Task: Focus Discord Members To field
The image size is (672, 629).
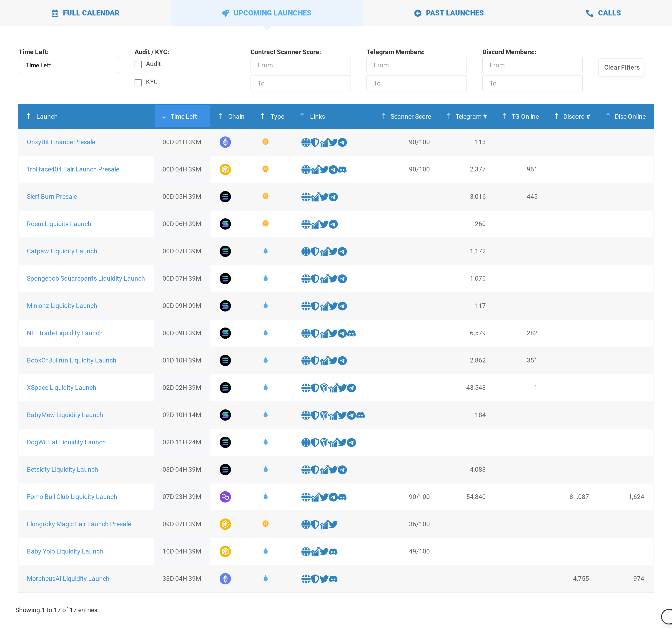Action: coord(532,83)
